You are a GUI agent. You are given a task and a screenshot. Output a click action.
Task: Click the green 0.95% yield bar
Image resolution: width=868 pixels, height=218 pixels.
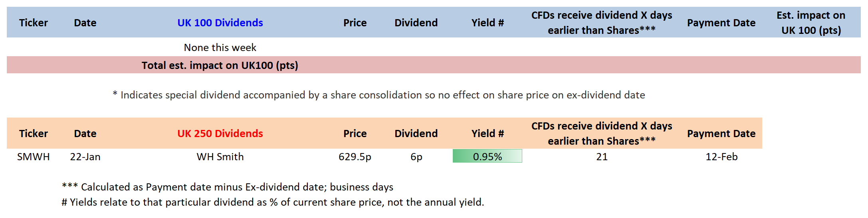(487, 156)
